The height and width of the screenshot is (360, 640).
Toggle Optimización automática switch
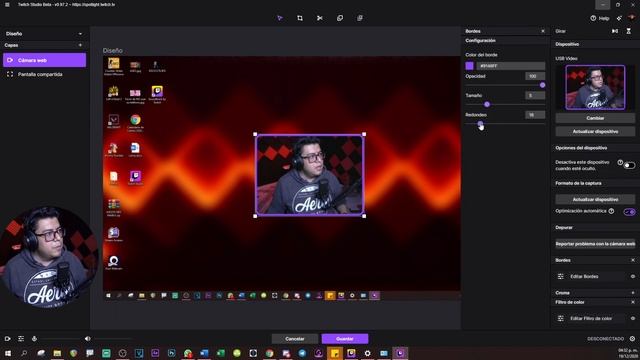click(x=629, y=212)
